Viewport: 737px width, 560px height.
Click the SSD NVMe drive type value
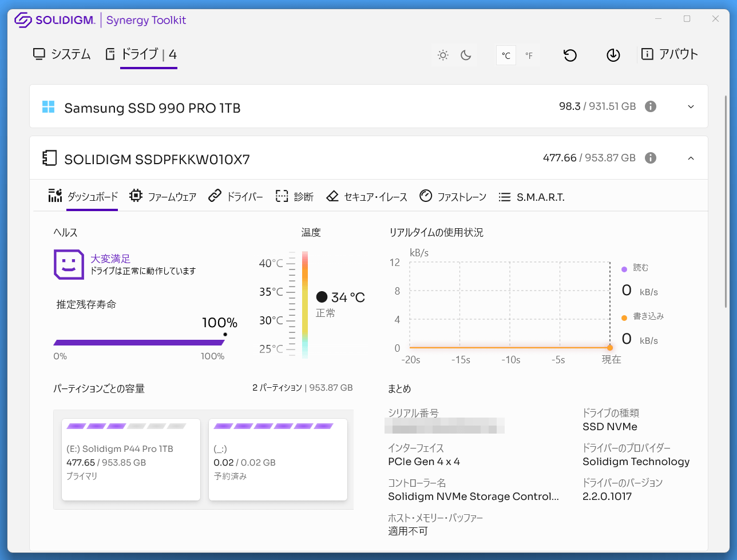(610, 427)
